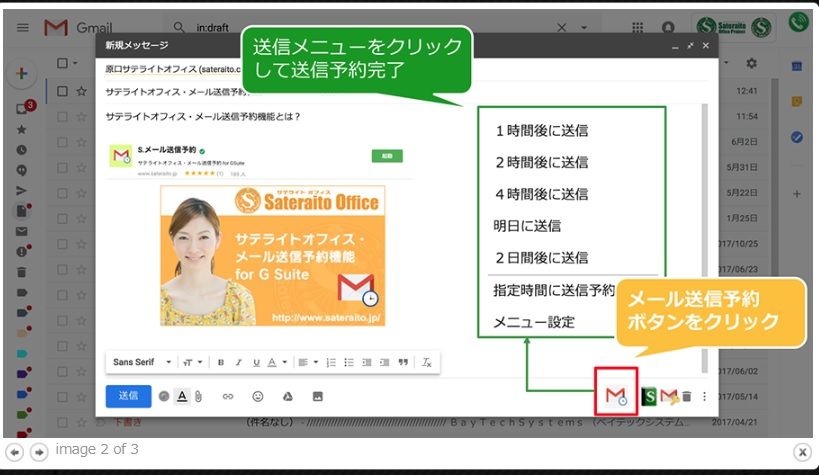Check the checkbox of the 11:54 mail

pos(62,117)
